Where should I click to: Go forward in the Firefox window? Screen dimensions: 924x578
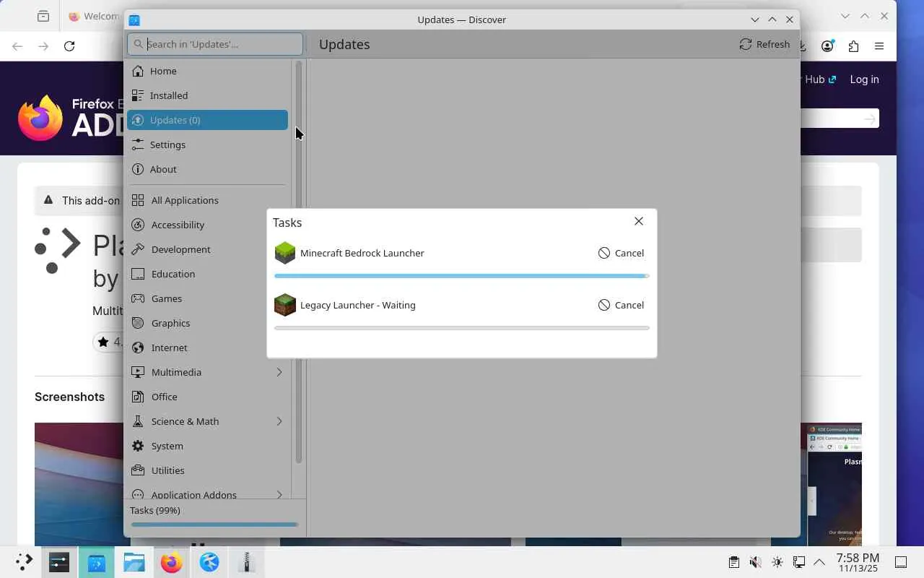click(x=43, y=46)
